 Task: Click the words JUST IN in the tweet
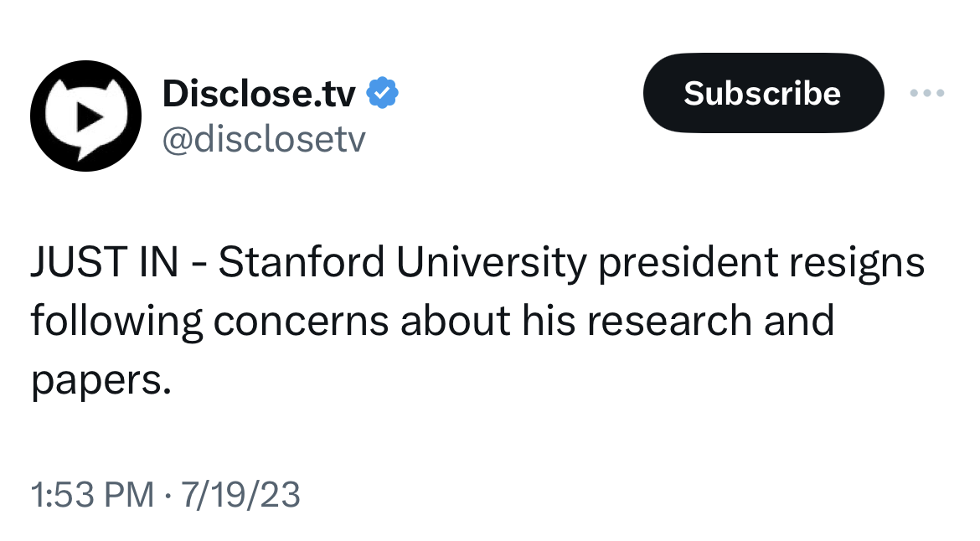[105, 262]
